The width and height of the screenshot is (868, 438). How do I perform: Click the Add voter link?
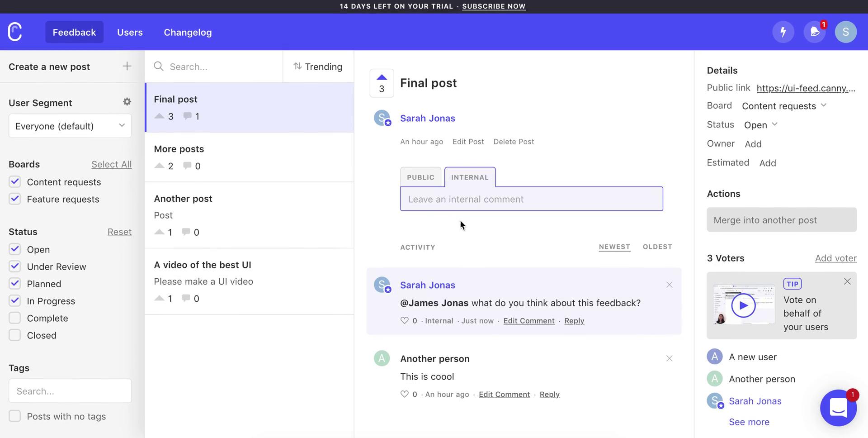pos(835,258)
